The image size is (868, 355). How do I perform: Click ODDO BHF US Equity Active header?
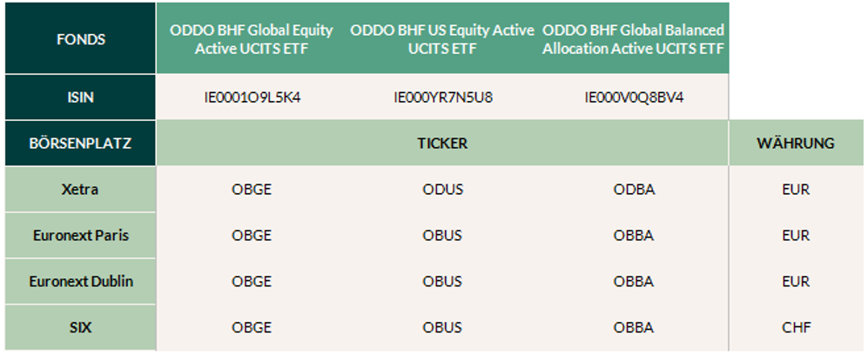442,39
